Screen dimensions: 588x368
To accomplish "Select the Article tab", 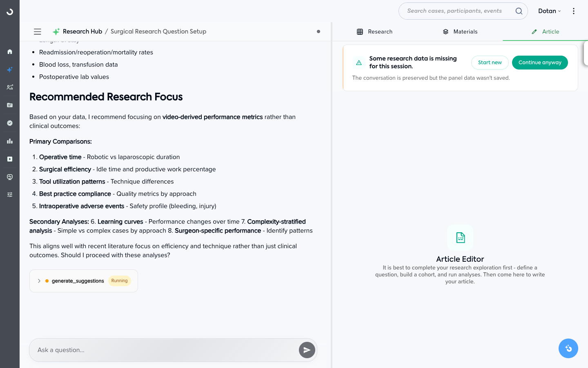I will point(546,31).
